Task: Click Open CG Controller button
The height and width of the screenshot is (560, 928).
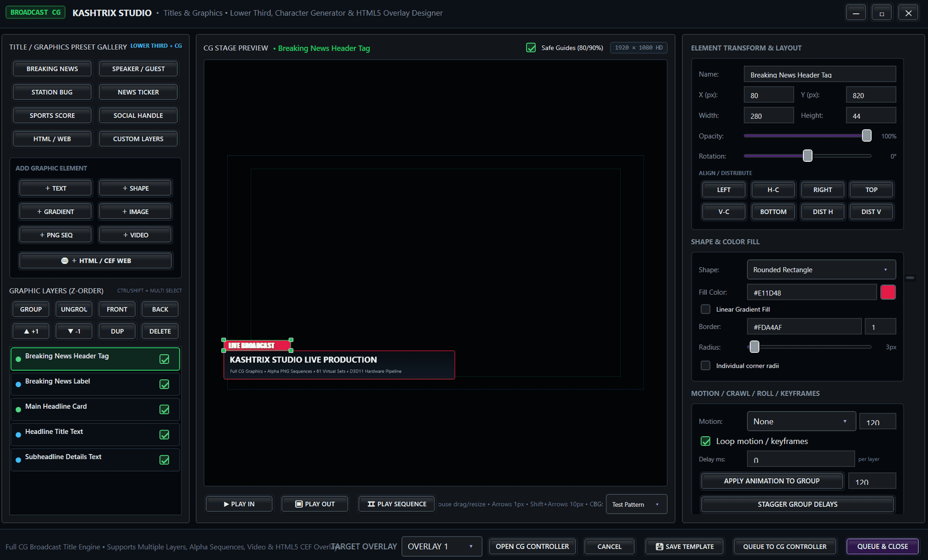Action: point(532,546)
